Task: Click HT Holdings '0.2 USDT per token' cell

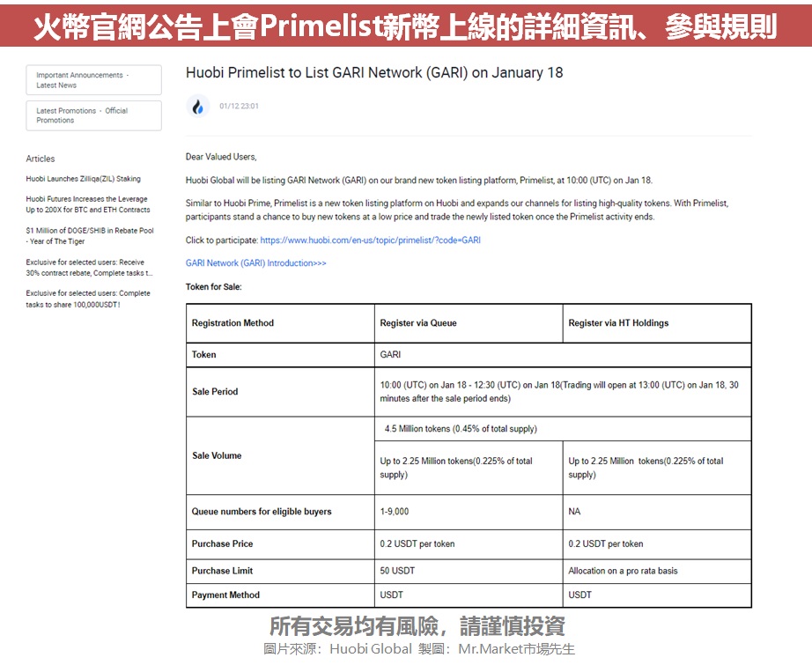Action: click(x=657, y=543)
